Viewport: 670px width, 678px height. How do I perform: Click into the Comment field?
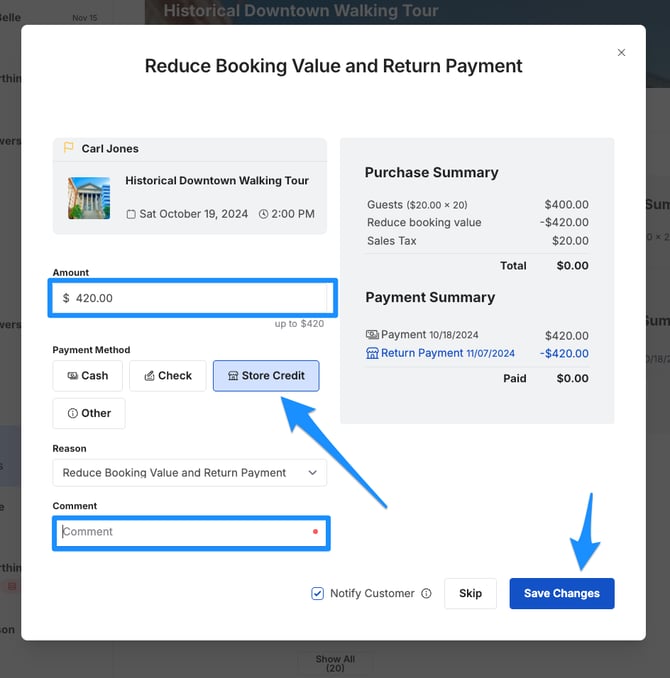tap(191, 532)
